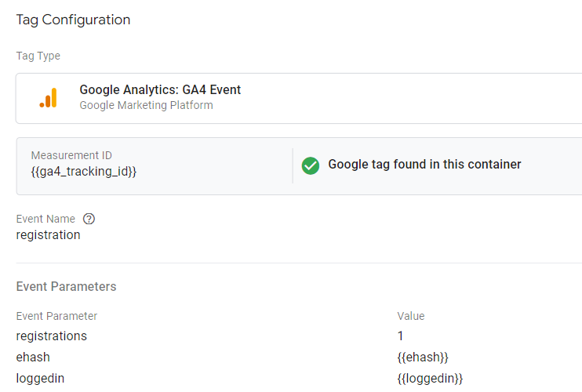Click the Event Parameter column header
The image size is (582, 392).
click(56, 316)
